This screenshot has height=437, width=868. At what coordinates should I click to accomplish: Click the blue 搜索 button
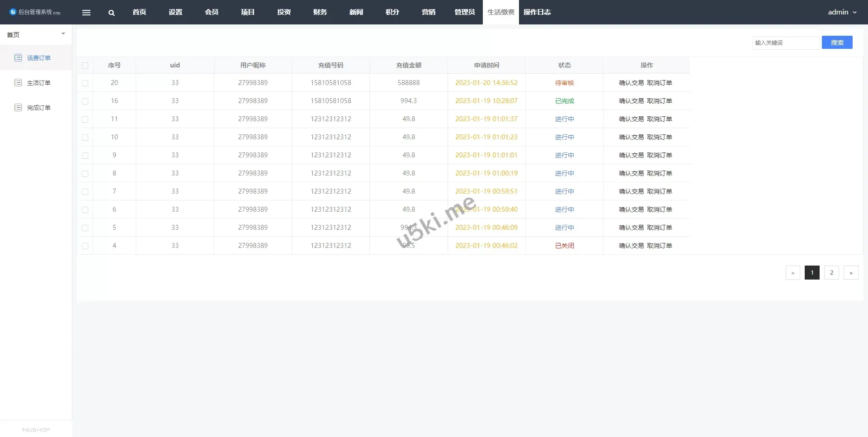point(837,43)
